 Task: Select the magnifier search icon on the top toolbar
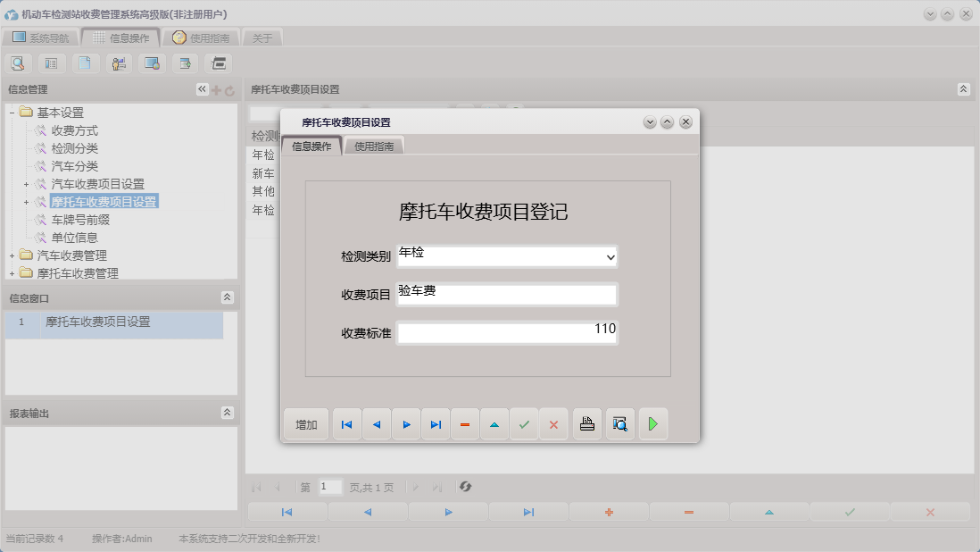pyautogui.click(x=18, y=63)
